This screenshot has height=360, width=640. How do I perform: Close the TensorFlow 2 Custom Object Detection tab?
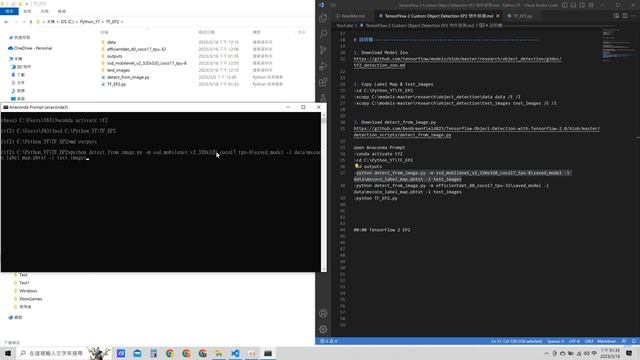coord(498,16)
